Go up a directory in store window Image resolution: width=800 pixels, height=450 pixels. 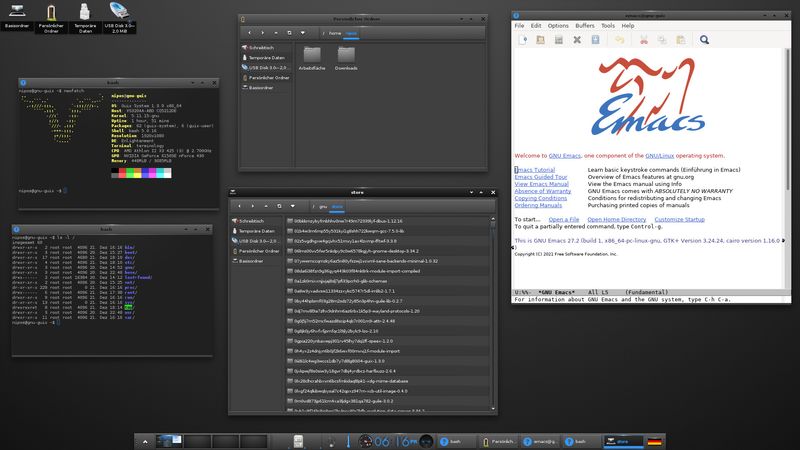(266, 206)
